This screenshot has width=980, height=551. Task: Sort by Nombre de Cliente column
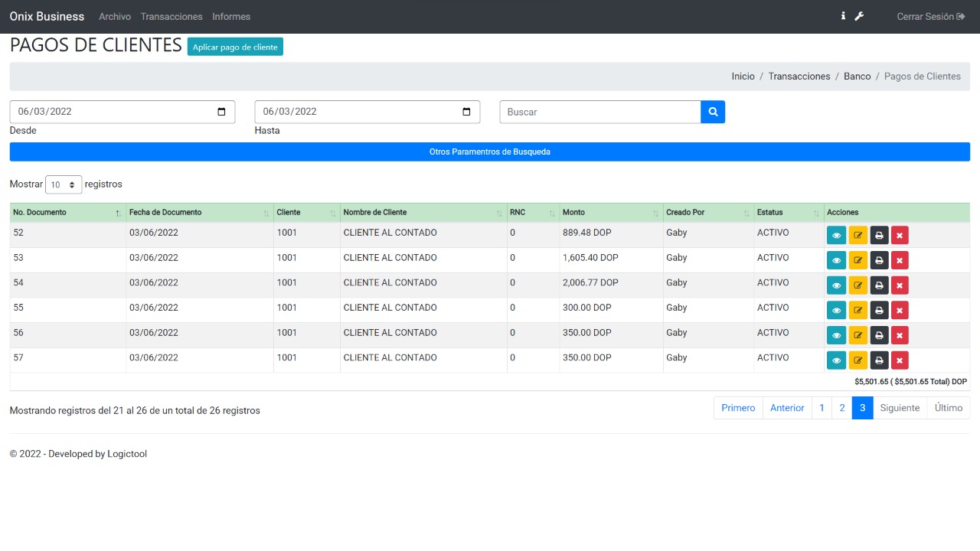[x=423, y=212]
